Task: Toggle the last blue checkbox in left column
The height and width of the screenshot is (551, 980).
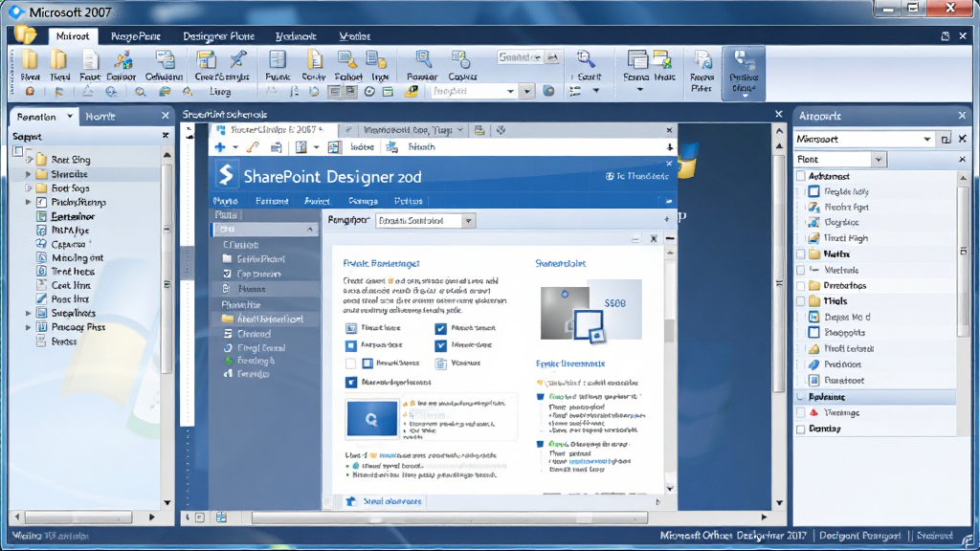Action: [x=350, y=382]
